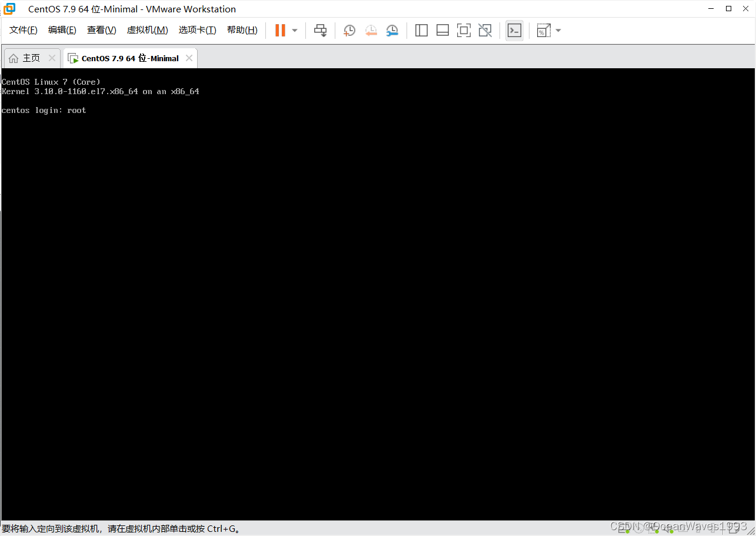Open the 编辑(E) menu
Viewport: 756px width, 536px height.
[x=62, y=30]
